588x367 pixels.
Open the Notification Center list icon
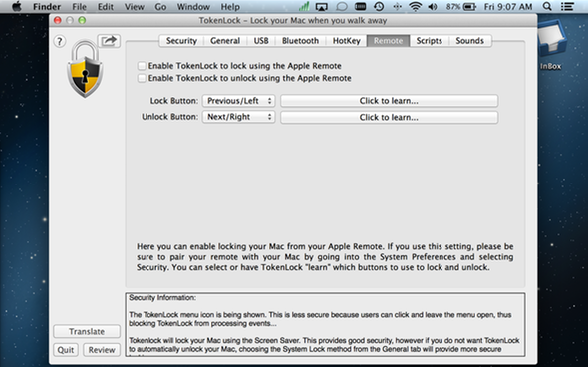(x=567, y=7)
